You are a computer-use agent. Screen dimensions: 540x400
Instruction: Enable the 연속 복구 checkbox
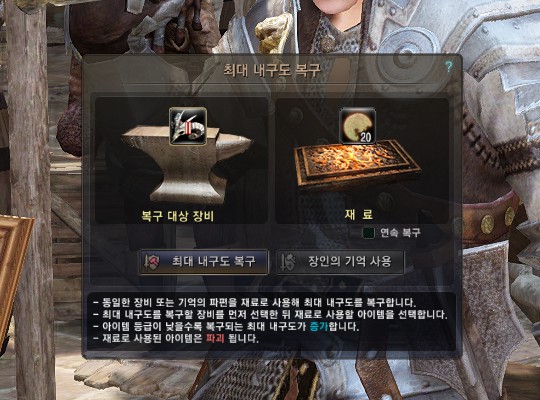[368, 233]
